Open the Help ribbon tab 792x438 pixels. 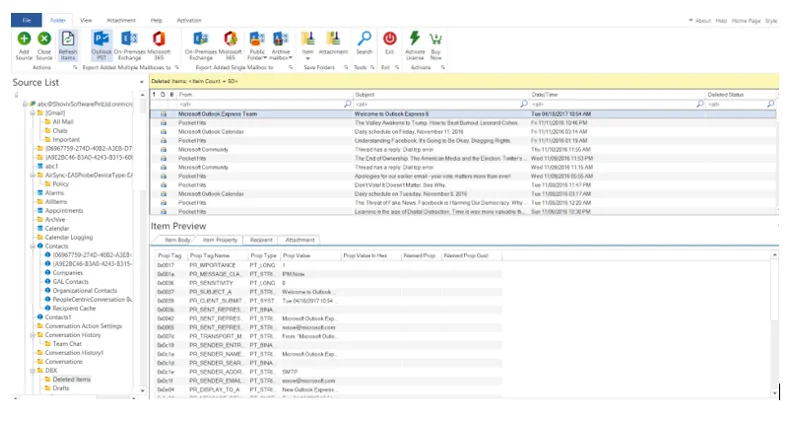click(156, 20)
